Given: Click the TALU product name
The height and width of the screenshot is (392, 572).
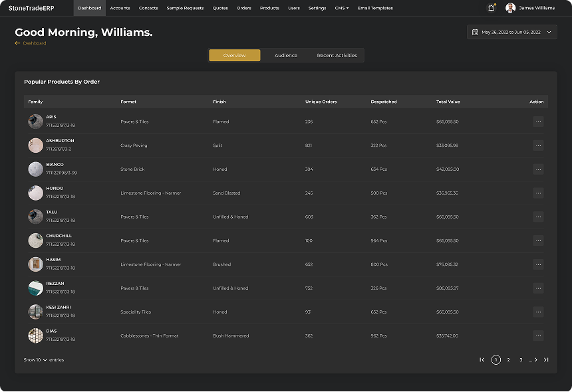Looking at the screenshot, I should point(51,212).
